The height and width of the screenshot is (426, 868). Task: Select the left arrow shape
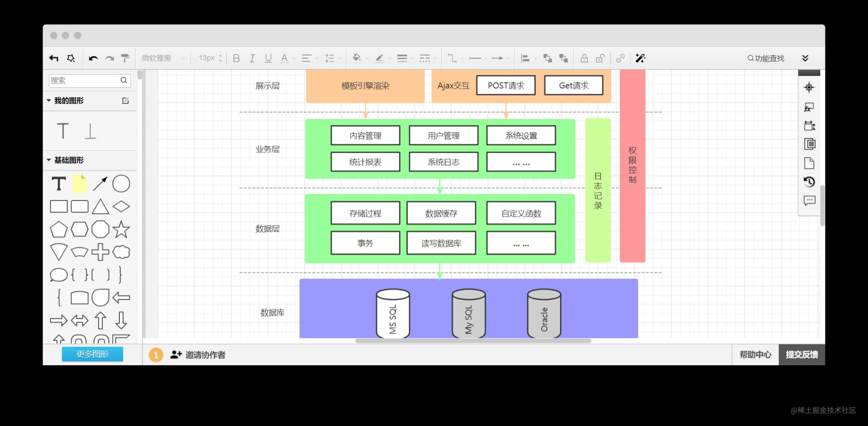121,297
